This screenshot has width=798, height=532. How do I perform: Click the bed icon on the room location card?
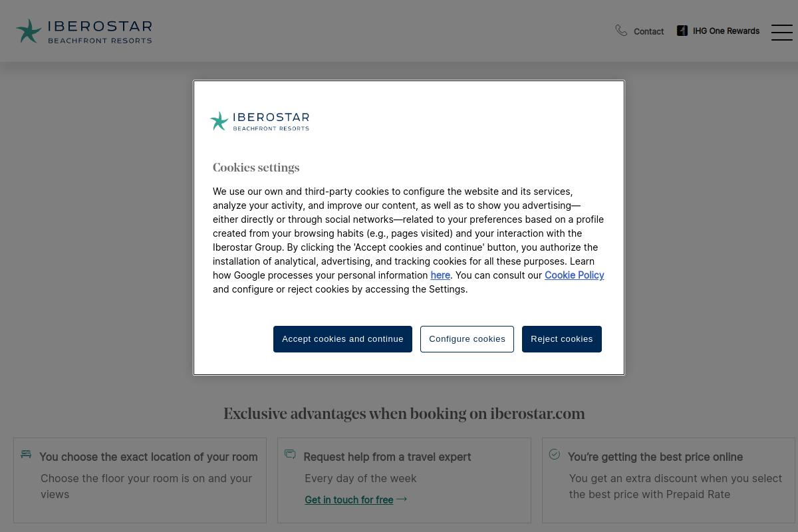point(26,454)
